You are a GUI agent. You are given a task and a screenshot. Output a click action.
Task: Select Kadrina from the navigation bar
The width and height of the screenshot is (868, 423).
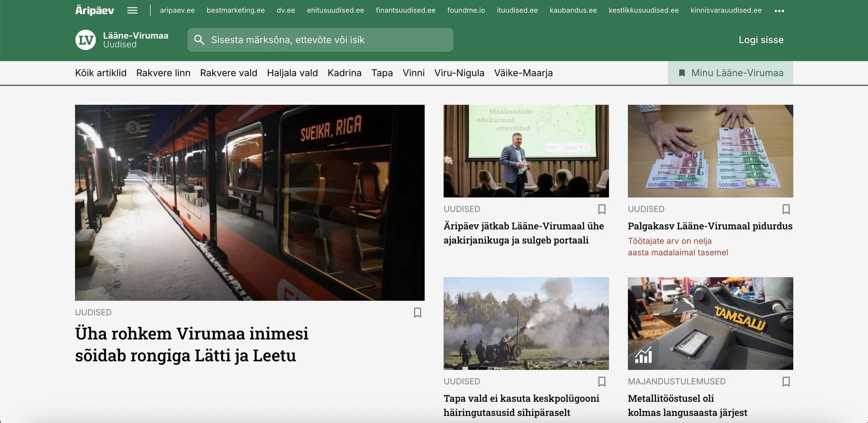click(x=345, y=73)
